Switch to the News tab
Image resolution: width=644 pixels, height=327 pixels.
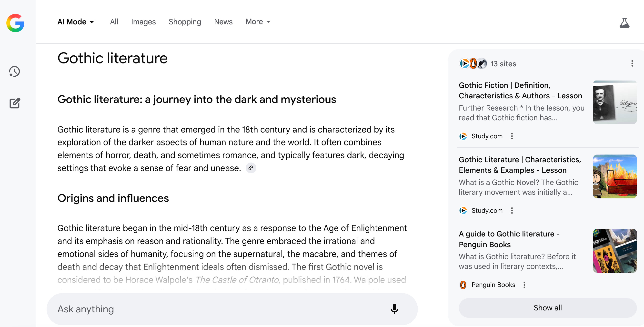[223, 22]
